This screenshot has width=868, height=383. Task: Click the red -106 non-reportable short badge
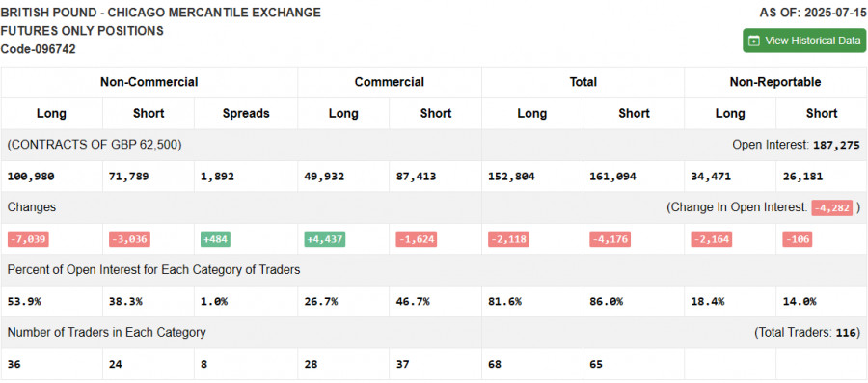tap(797, 239)
